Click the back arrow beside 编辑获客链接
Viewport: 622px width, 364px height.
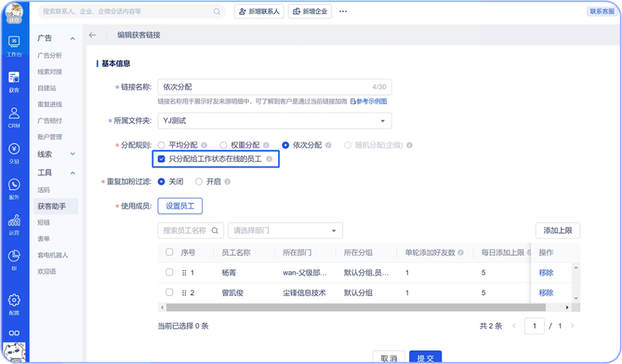click(92, 35)
